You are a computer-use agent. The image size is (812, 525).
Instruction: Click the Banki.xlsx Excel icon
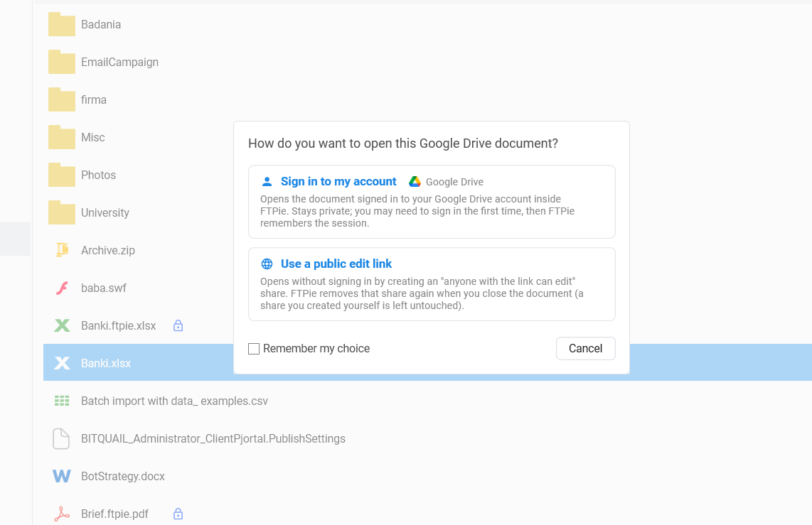click(62, 363)
